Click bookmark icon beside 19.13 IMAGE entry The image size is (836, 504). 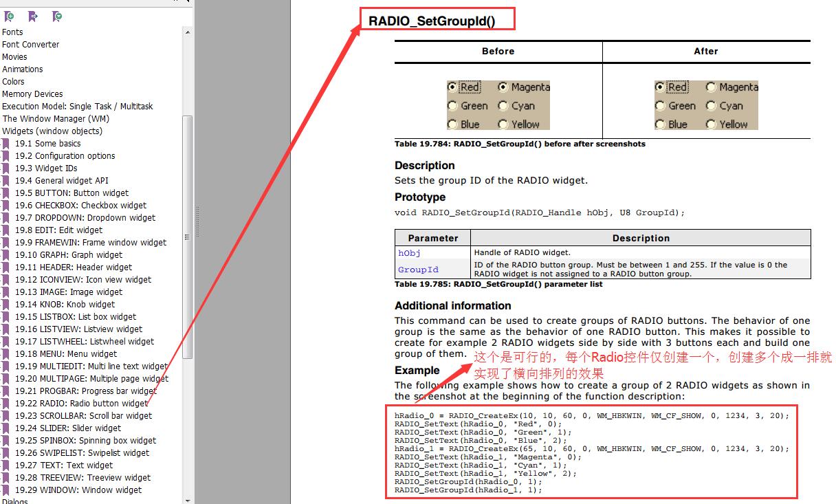6,292
